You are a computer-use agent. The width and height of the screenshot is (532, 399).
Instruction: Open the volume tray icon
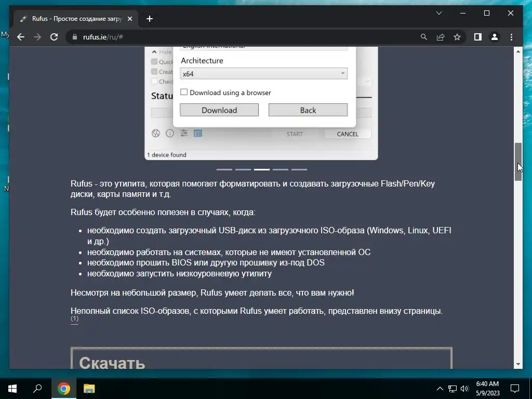(464, 389)
